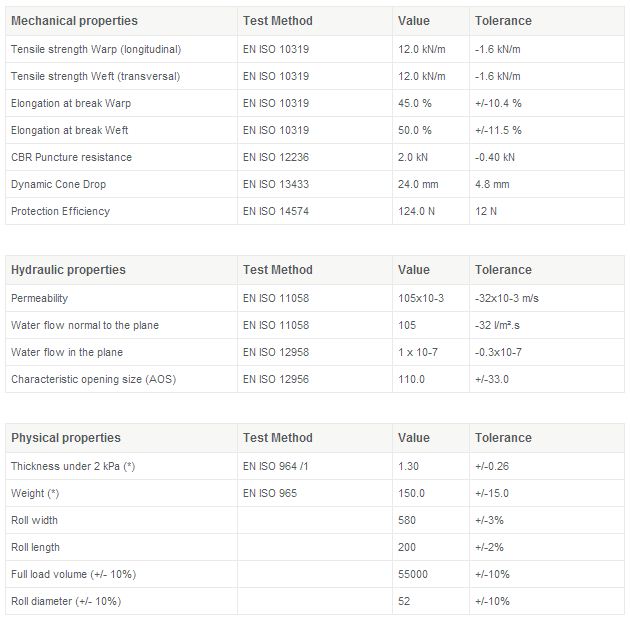Click the Dynamic Cone Drop label
The width and height of the screenshot is (630, 622).
(58, 184)
